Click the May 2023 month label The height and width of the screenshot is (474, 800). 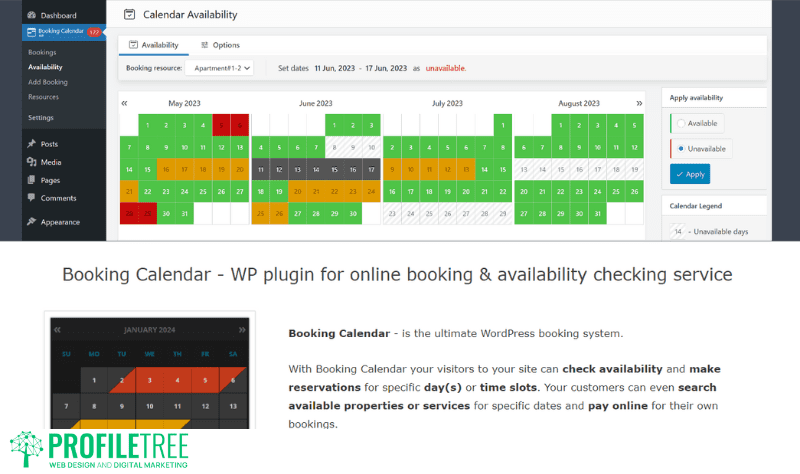pyautogui.click(x=184, y=103)
